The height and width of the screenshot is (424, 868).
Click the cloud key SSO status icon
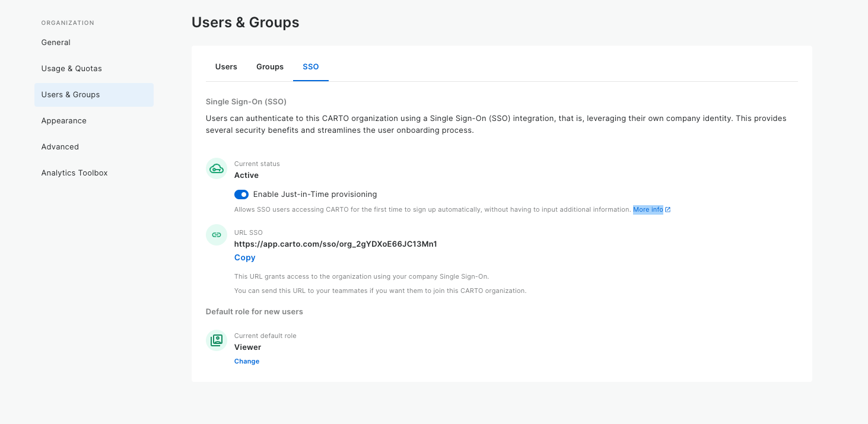217,169
